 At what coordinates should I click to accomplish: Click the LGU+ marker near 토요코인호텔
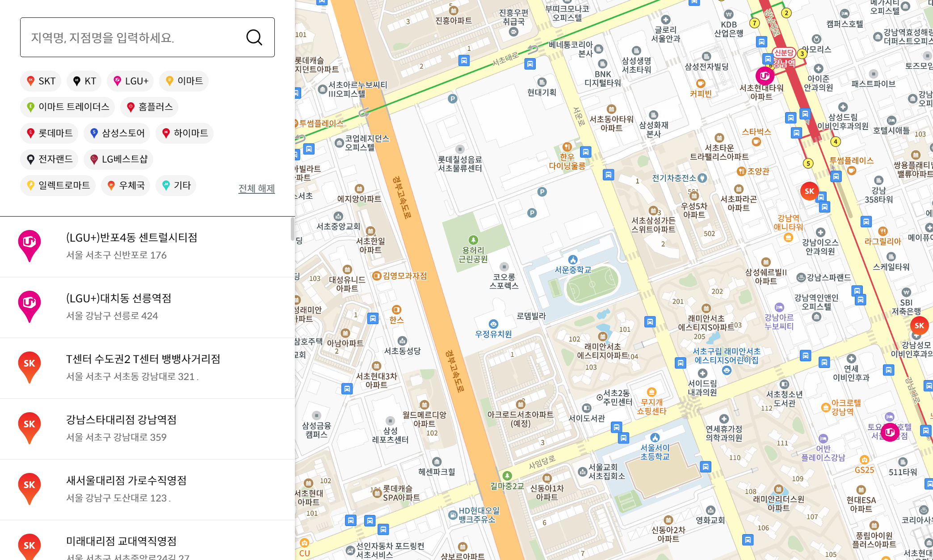[x=889, y=432]
